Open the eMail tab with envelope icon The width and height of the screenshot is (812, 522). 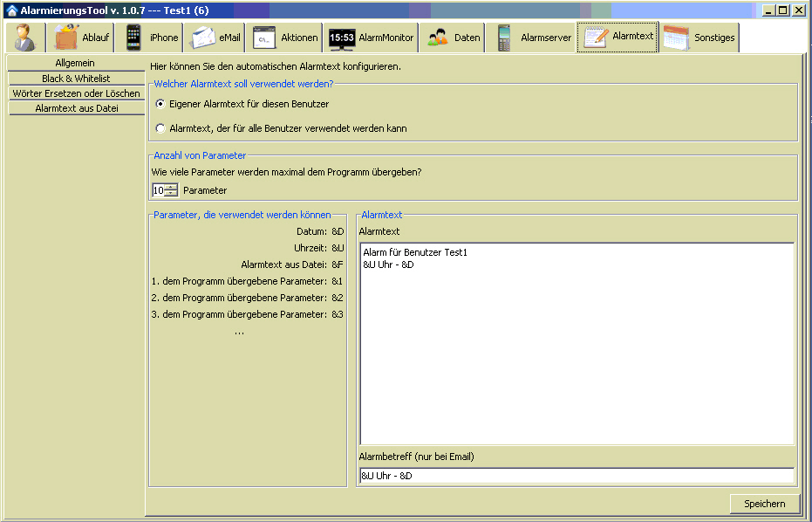tap(216, 38)
